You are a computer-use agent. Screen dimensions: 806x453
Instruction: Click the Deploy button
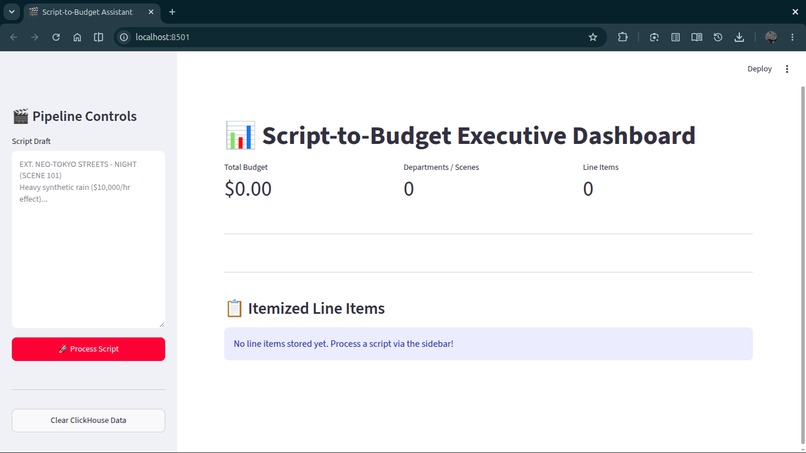tap(759, 69)
